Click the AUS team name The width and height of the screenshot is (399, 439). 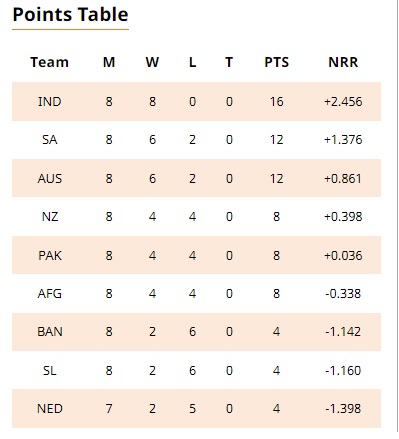[x=50, y=179]
